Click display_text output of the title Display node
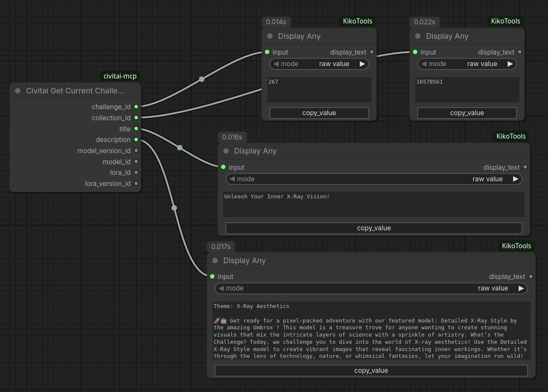Image resolution: width=548 pixels, height=392 pixels. tap(525, 167)
